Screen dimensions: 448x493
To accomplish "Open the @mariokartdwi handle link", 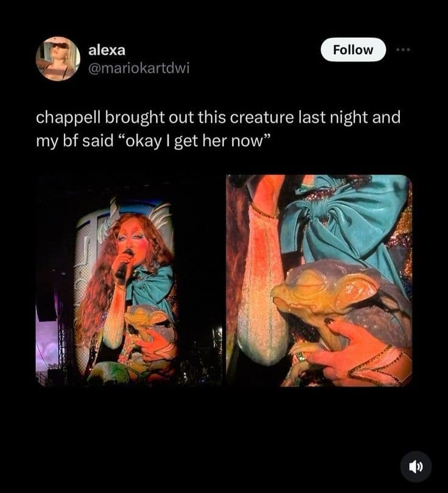I will pos(139,68).
